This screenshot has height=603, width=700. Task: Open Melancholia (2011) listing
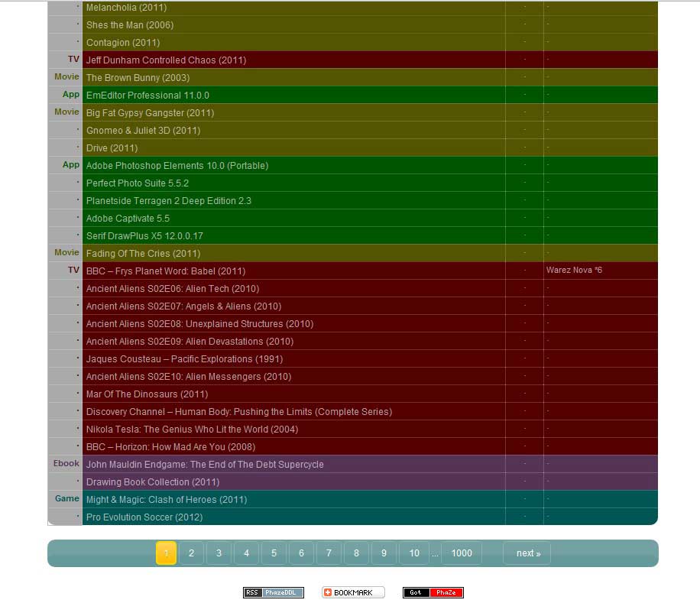126,8
